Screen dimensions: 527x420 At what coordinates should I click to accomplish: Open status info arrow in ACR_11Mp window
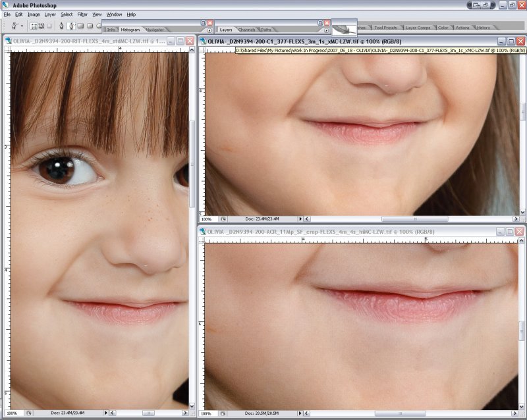pos(300,413)
